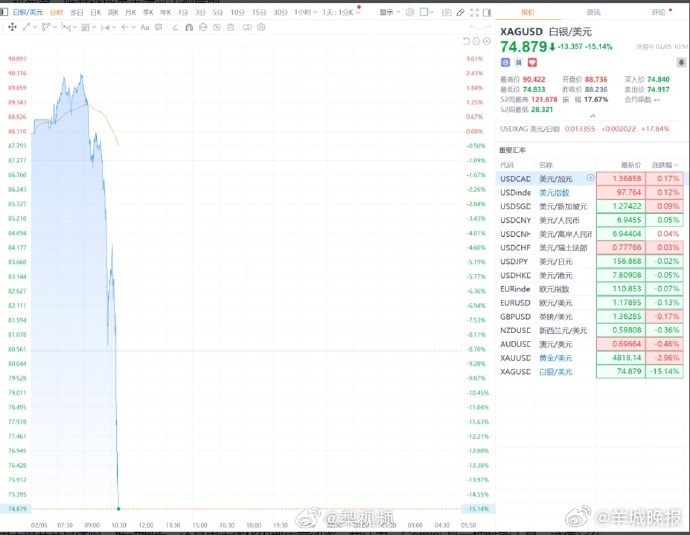Click the circle icon next to USDCAD row
The width and height of the screenshot is (690, 535).
590,178
